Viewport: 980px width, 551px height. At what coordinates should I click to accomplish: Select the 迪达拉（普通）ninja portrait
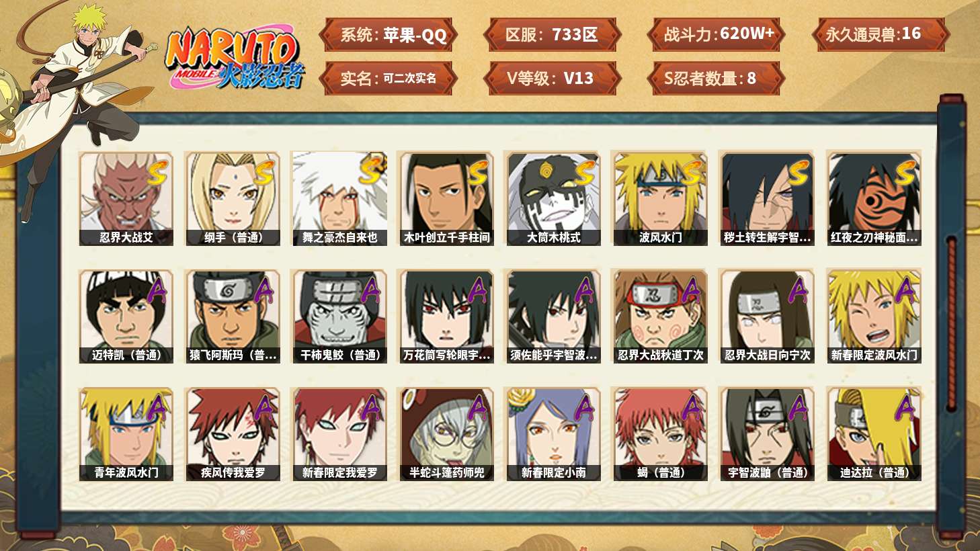[x=874, y=434]
